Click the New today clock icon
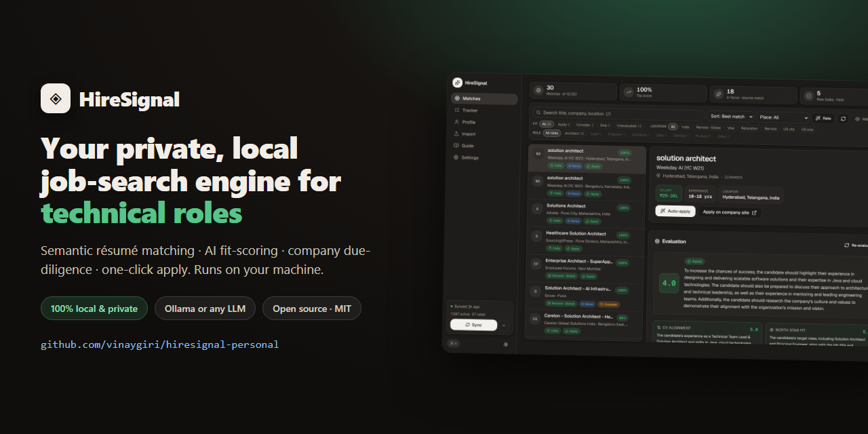The height and width of the screenshot is (434, 868). [x=808, y=96]
